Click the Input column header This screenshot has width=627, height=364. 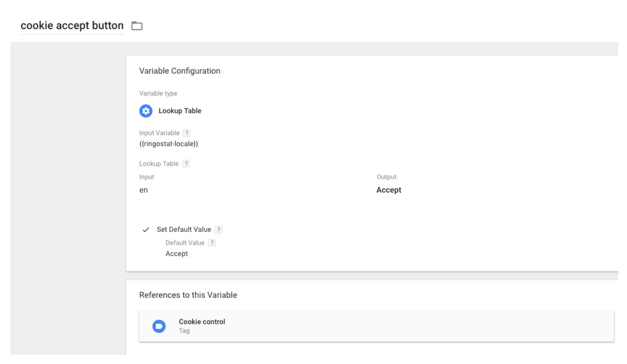point(147,177)
